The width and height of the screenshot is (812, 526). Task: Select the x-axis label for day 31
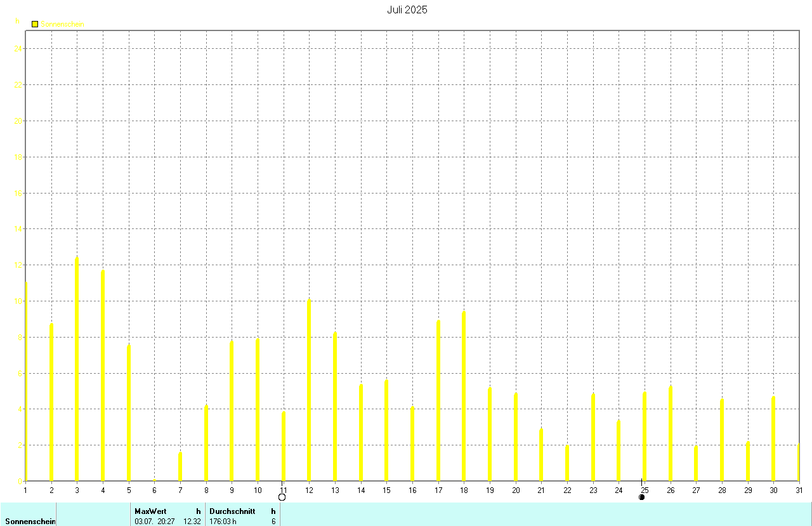(799, 490)
